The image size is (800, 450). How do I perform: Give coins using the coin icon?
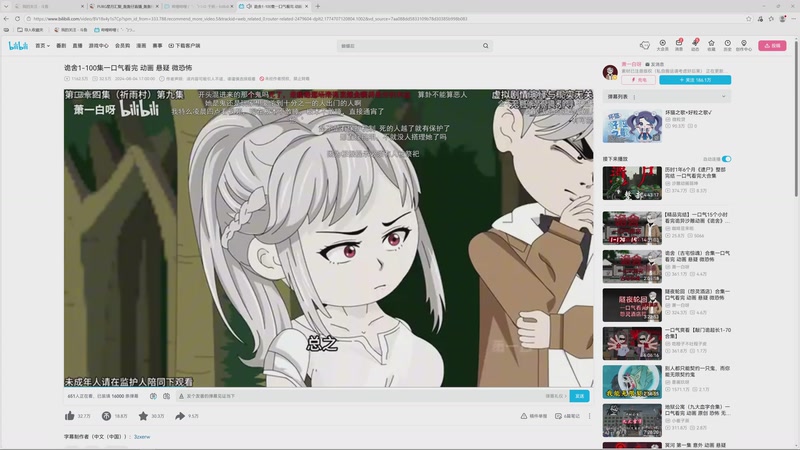pyautogui.click(x=106, y=416)
